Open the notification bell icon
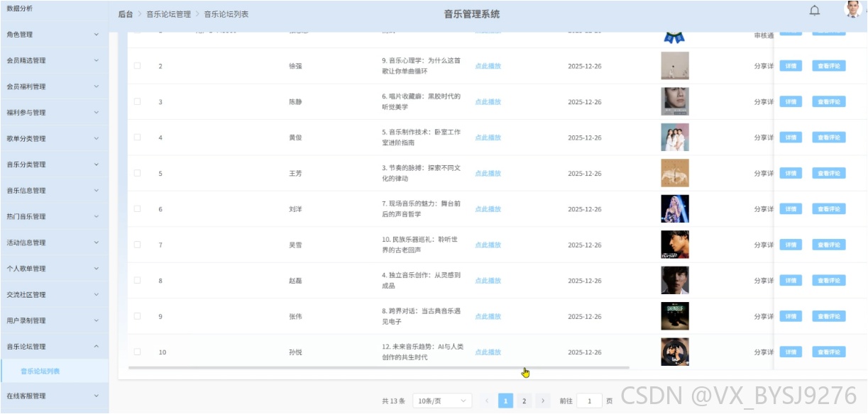 [x=815, y=11]
